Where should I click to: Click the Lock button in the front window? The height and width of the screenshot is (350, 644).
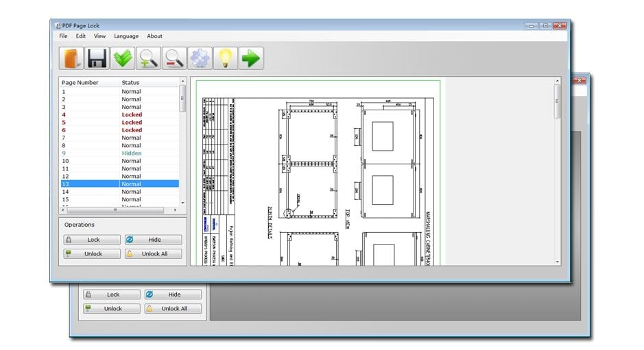pos(92,240)
